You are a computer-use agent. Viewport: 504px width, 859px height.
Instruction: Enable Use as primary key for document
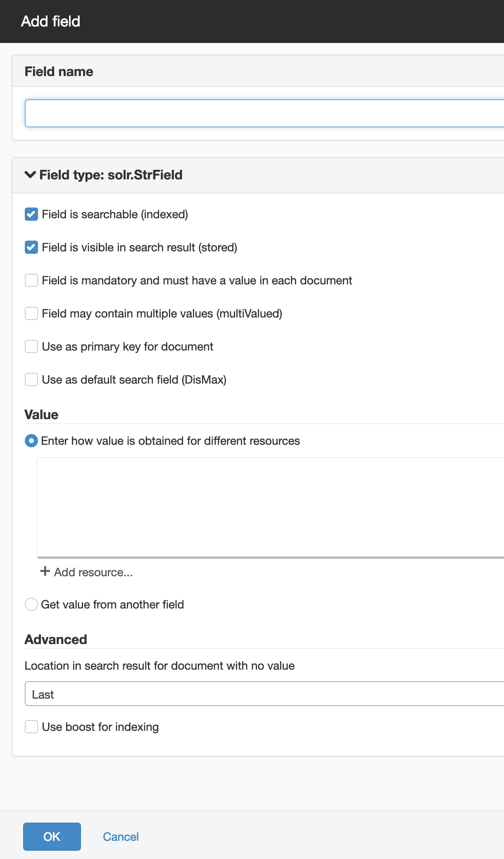(x=31, y=346)
